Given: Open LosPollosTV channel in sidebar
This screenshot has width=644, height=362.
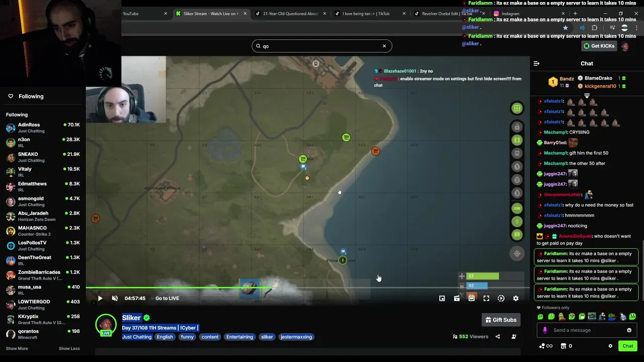Looking at the screenshot, I should [x=43, y=245].
